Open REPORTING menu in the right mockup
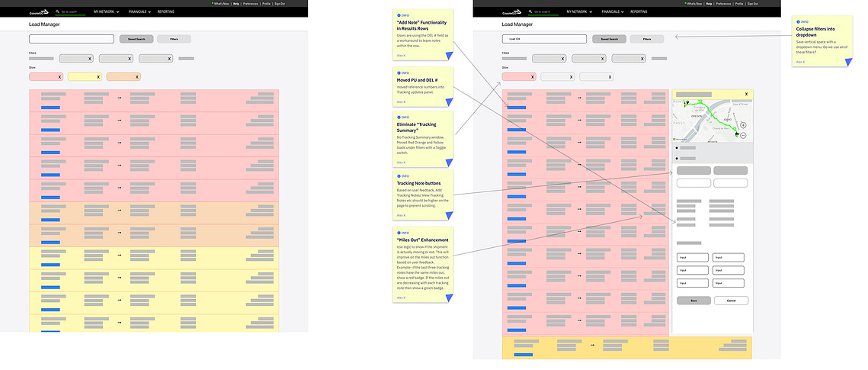The width and height of the screenshot is (868, 370). pos(639,11)
